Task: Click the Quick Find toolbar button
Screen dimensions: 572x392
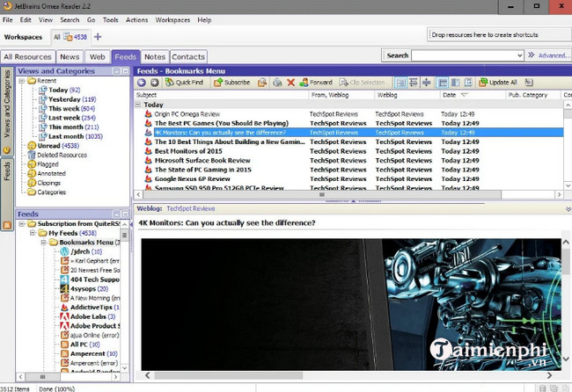Action: point(182,82)
